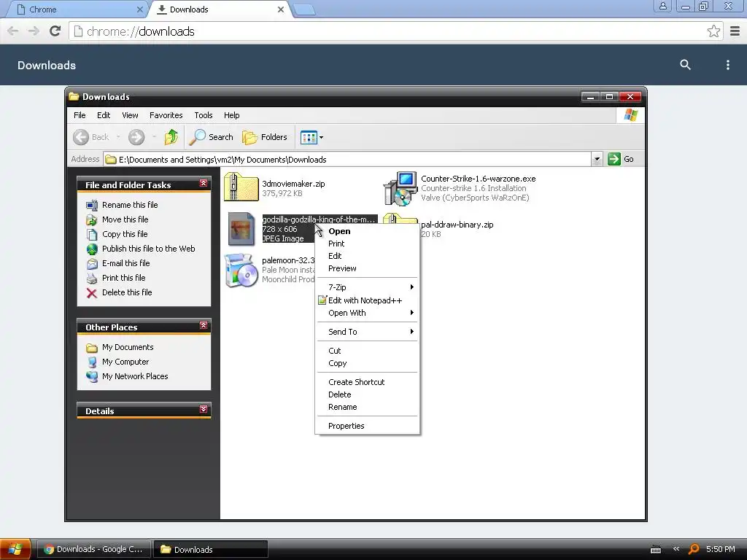Click the Chrome user profile icon

[662, 6]
